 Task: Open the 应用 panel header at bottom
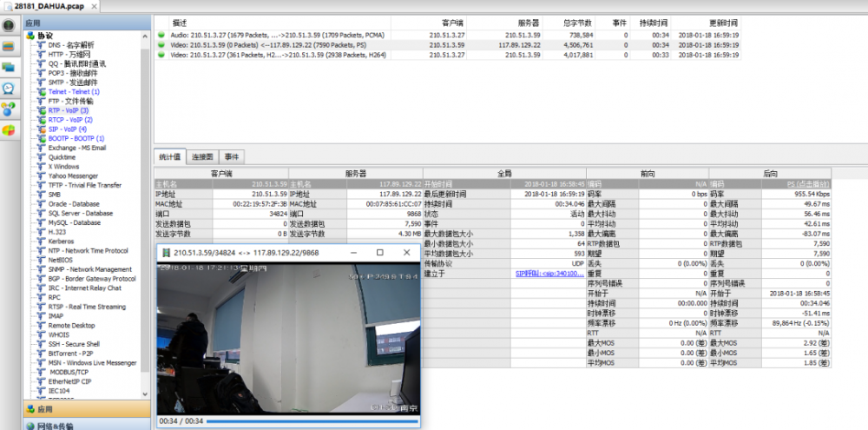click(x=87, y=409)
